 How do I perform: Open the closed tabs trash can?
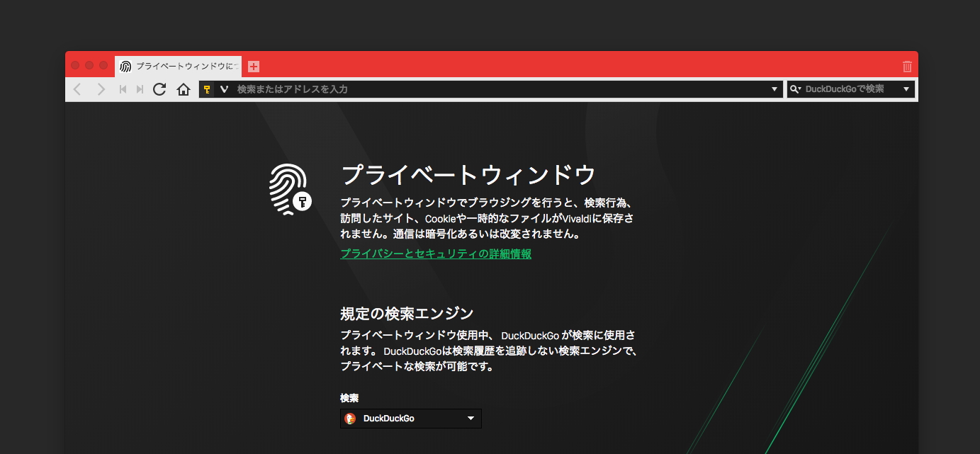coord(907,67)
